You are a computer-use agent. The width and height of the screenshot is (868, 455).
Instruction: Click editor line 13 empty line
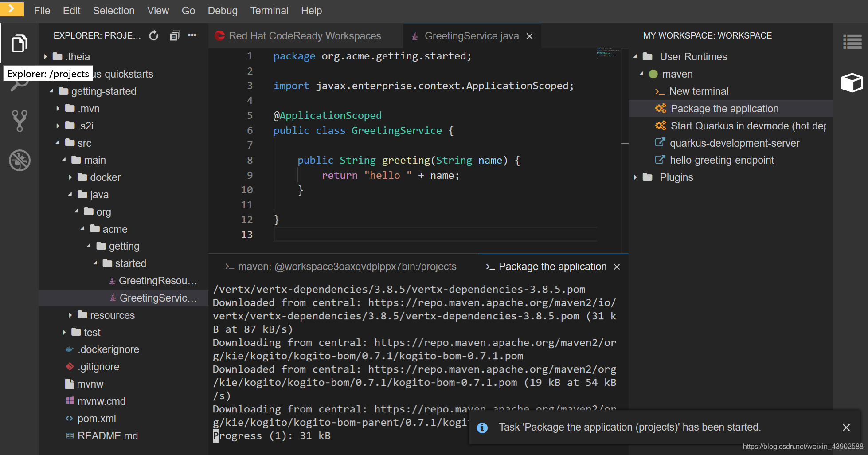(x=435, y=235)
